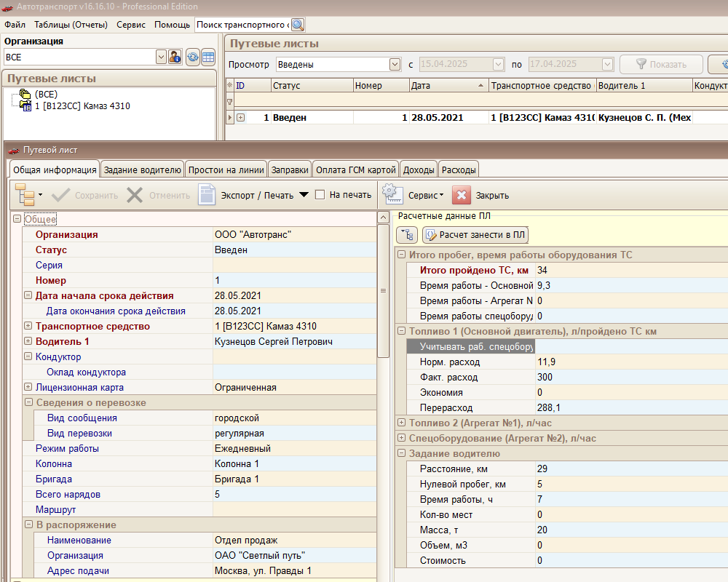The width and height of the screenshot is (728, 582).
Task: Click the grid corner asterisk selector
Action: tap(230, 85)
